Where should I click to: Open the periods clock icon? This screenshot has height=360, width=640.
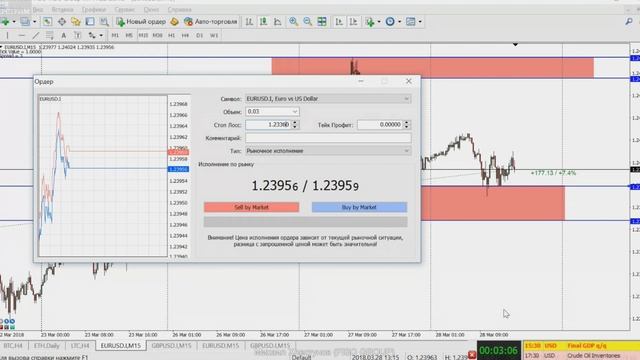pyautogui.click(x=390, y=22)
